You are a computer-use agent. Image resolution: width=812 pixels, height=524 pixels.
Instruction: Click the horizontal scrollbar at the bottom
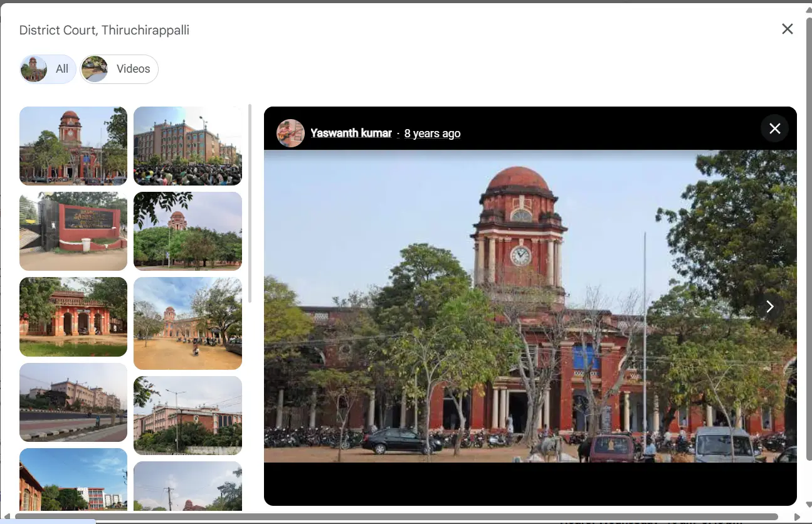pos(396,517)
